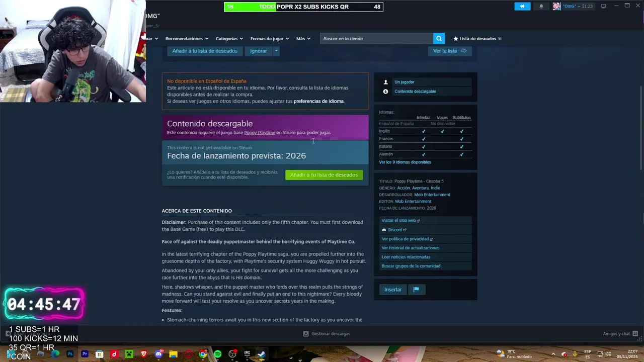This screenshot has width=644, height=362.
Task: Open Lista de deseados wishlist link
Action: click(477, 39)
